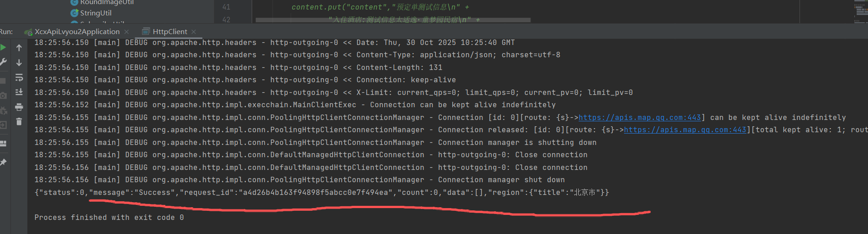Viewport: 868px width, 234px height.
Task: Select the HttpClient run tab
Action: (x=170, y=32)
